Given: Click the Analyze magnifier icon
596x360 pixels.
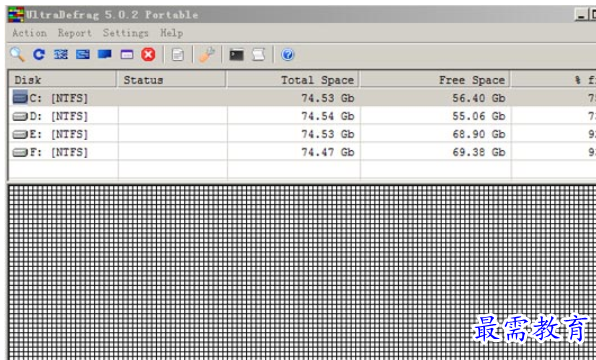Looking at the screenshot, I should coord(17,55).
